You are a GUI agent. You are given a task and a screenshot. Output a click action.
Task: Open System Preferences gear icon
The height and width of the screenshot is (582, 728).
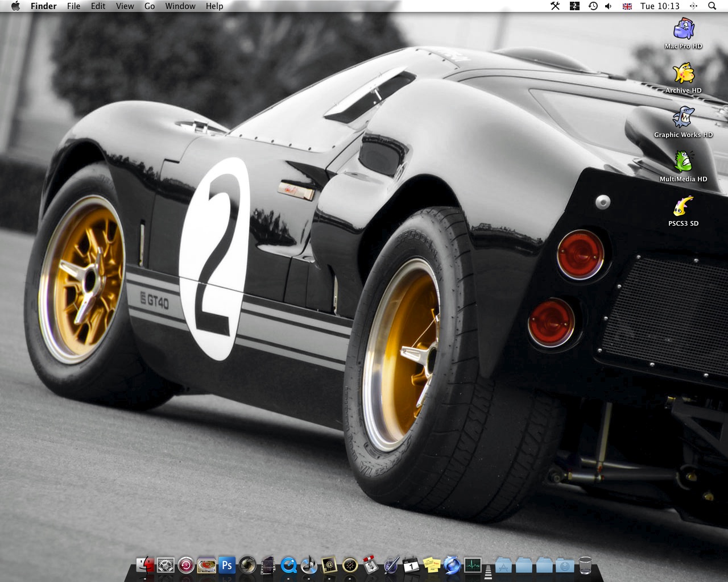pos(166,565)
